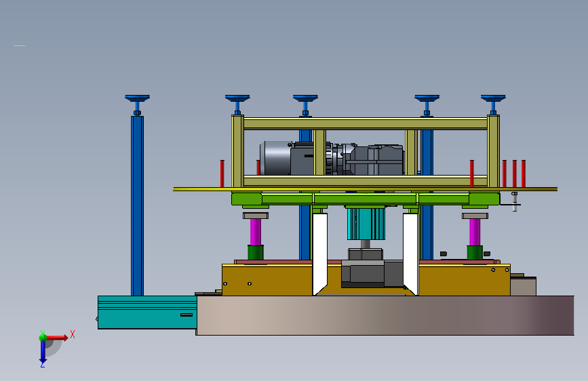The width and height of the screenshot is (588, 381).
Task: Select the left white blade plate
Action: 320,254
